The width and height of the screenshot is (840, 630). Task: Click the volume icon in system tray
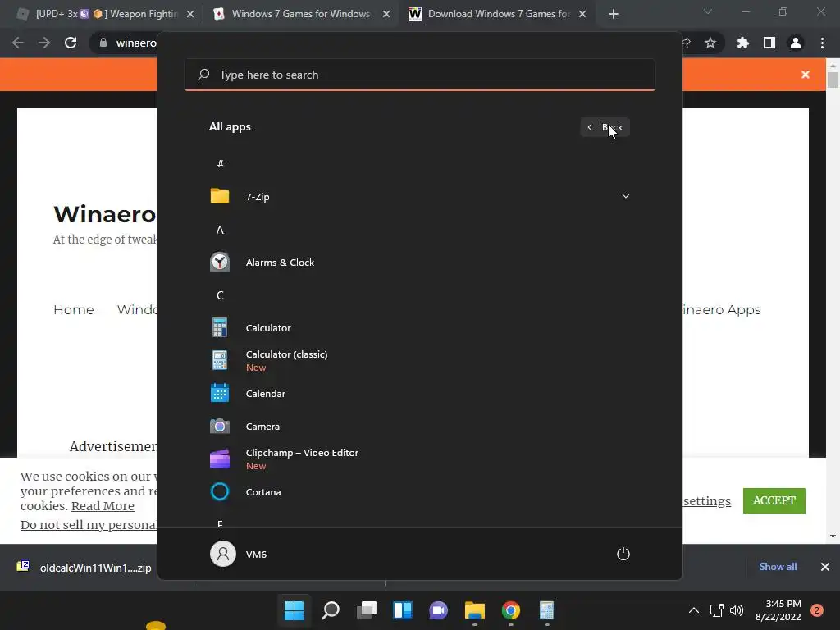pyautogui.click(x=737, y=610)
